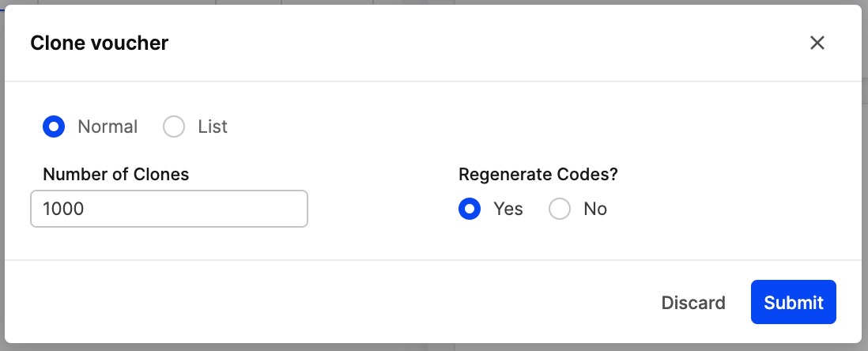This screenshot has height=351, width=868.
Task: Click the blank header area beside the title
Action: pyautogui.click(x=474, y=43)
